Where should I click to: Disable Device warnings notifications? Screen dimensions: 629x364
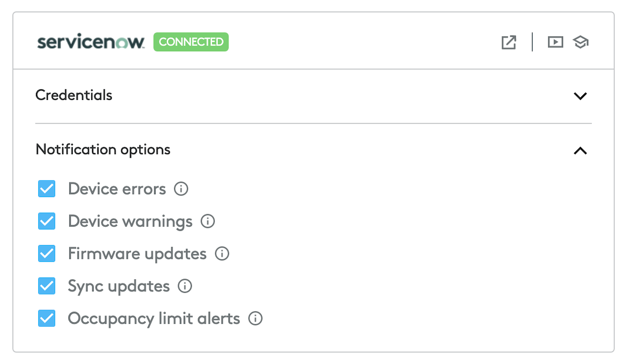click(x=47, y=221)
